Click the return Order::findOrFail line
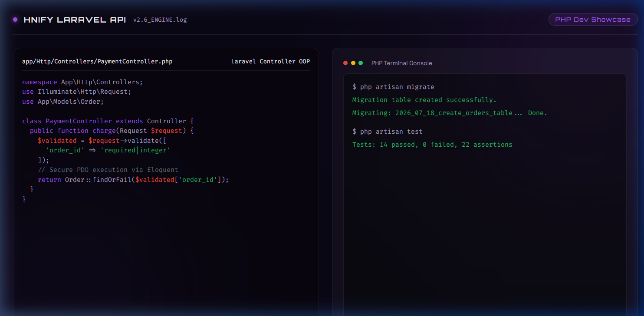Image resolution: width=644 pixels, height=316 pixels. (133, 180)
